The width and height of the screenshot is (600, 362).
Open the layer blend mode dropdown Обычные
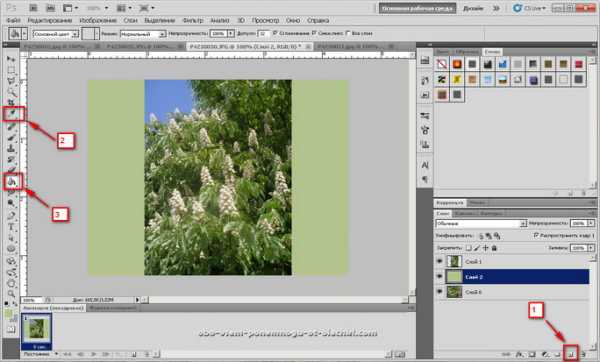[x=481, y=223]
